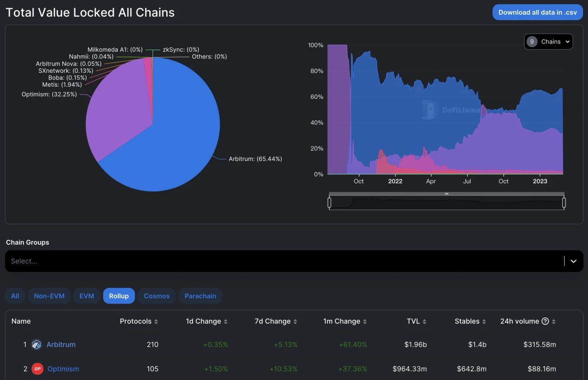Click the right handle of range slider
The width and height of the screenshot is (588, 380).
(564, 203)
